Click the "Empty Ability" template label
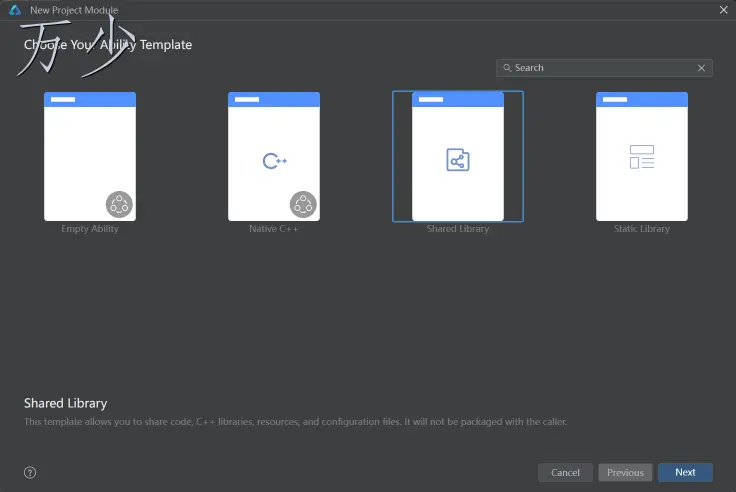Viewport: 736px width, 492px height. [90, 229]
